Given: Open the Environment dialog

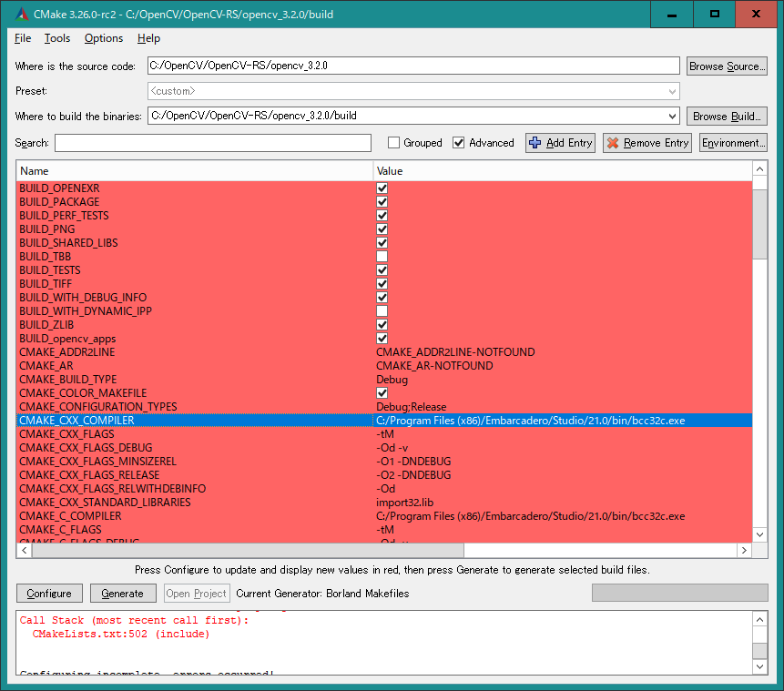Looking at the screenshot, I should coord(732,143).
